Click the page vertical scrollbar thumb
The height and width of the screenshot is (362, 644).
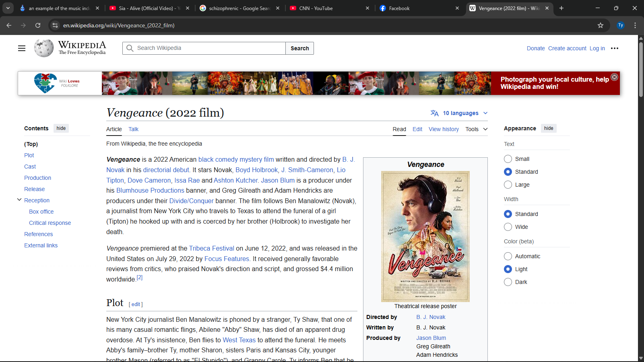pos(641,69)
